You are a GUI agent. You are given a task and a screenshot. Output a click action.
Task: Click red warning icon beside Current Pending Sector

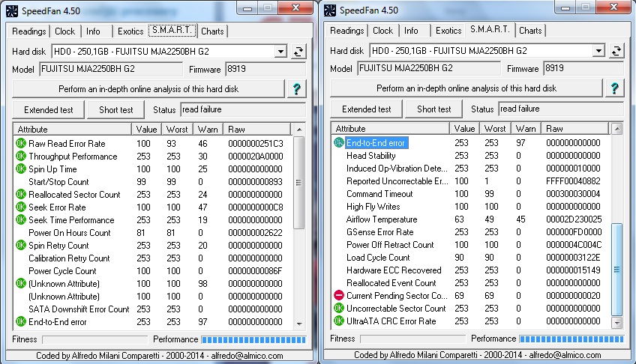click(x=339, y=296)
